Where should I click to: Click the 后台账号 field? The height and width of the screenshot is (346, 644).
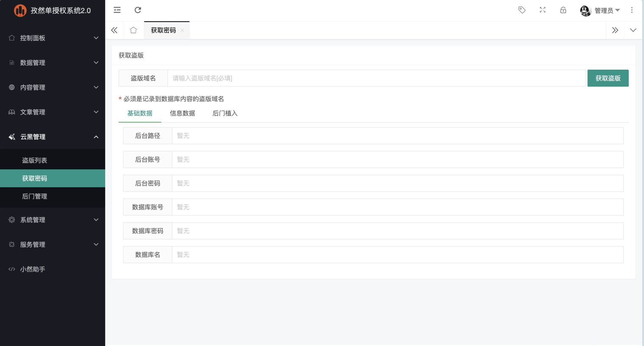398,160
